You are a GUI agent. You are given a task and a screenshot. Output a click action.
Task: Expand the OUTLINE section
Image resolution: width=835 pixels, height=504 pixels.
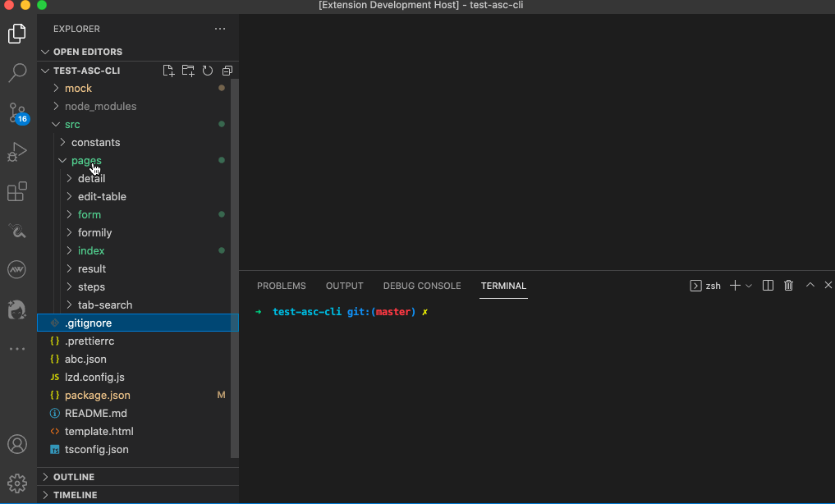[138, 477]
